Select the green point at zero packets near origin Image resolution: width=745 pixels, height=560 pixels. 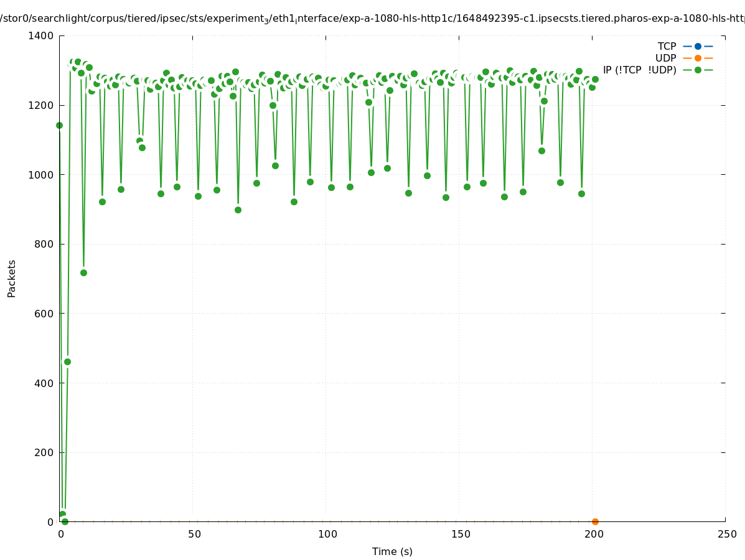(65, 521)
